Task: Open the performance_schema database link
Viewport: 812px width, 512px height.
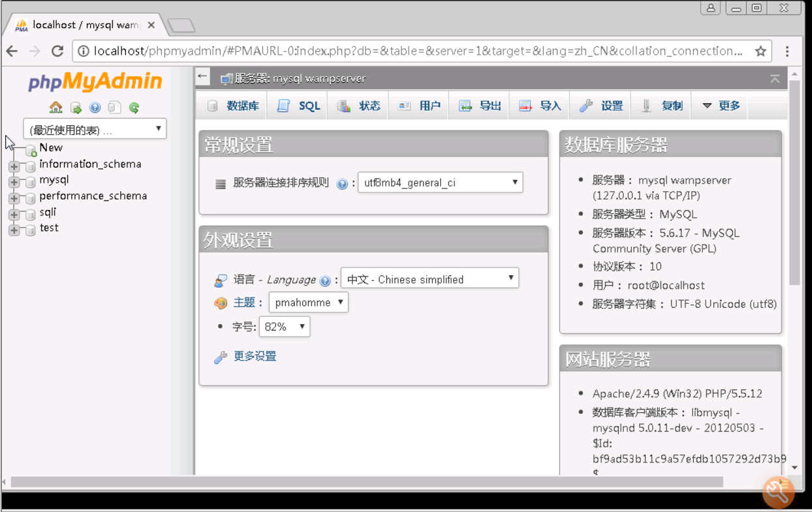Action: [x=93, y=196]
